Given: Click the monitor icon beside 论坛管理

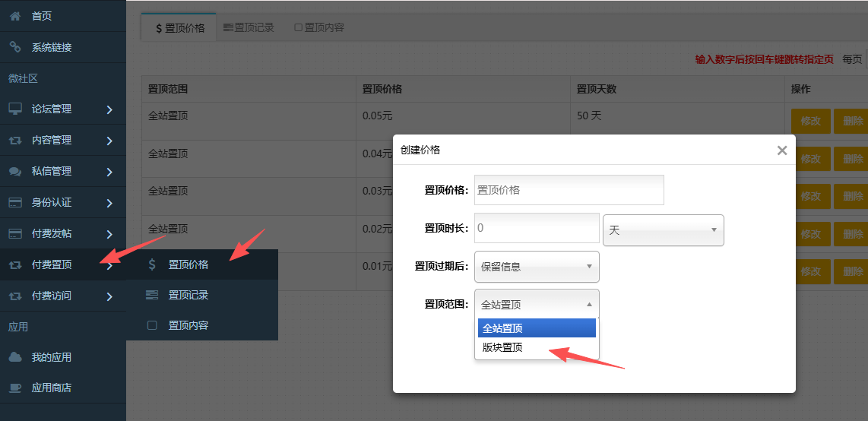Looking at the screenshot, I should (15, 109).
